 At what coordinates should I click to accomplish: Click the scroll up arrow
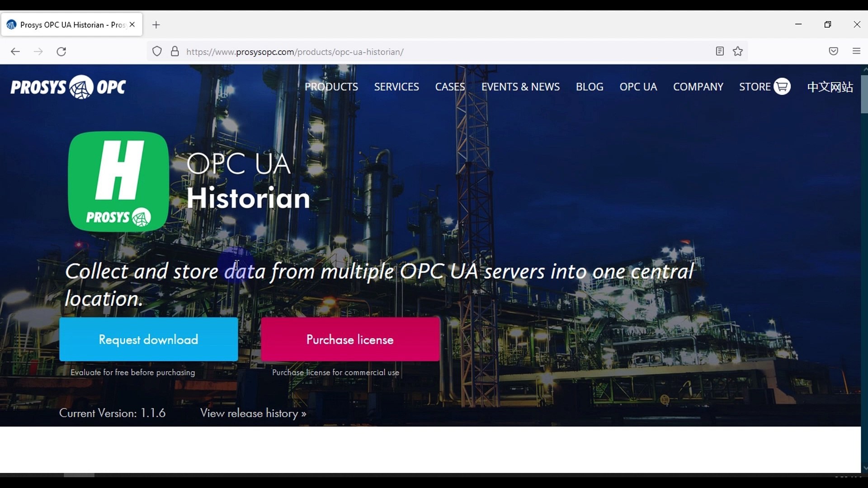coord(864,70)
